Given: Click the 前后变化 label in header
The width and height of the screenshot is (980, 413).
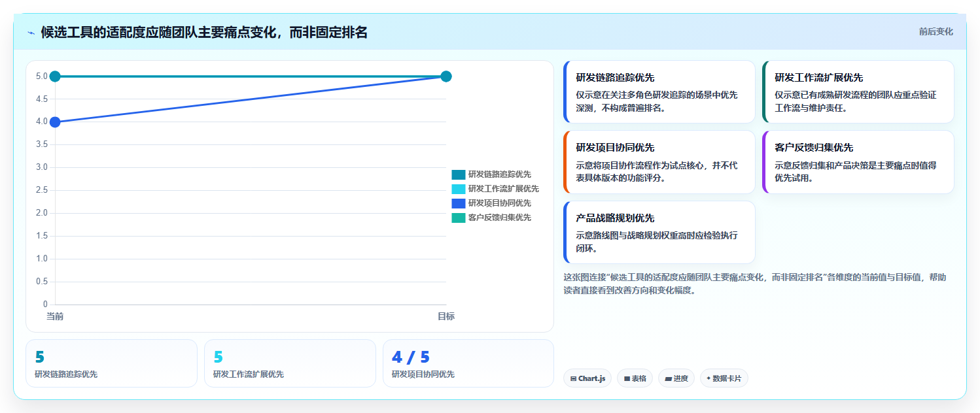Looking at the screenshot, I should 936,31.
